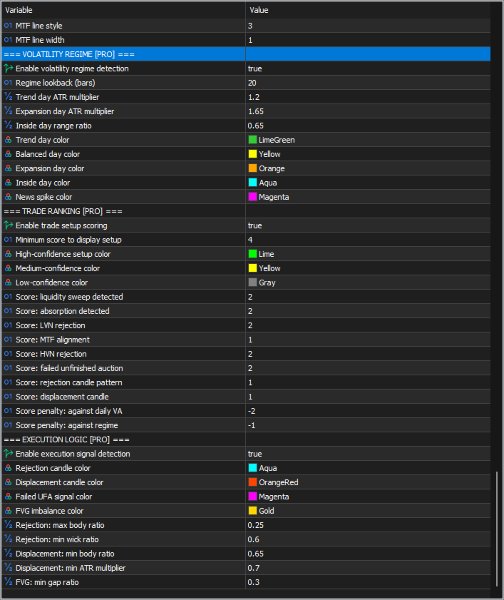Click the color icon beside Balanced day color
This screenshot has width=504, height=600.
coord(8,154)
